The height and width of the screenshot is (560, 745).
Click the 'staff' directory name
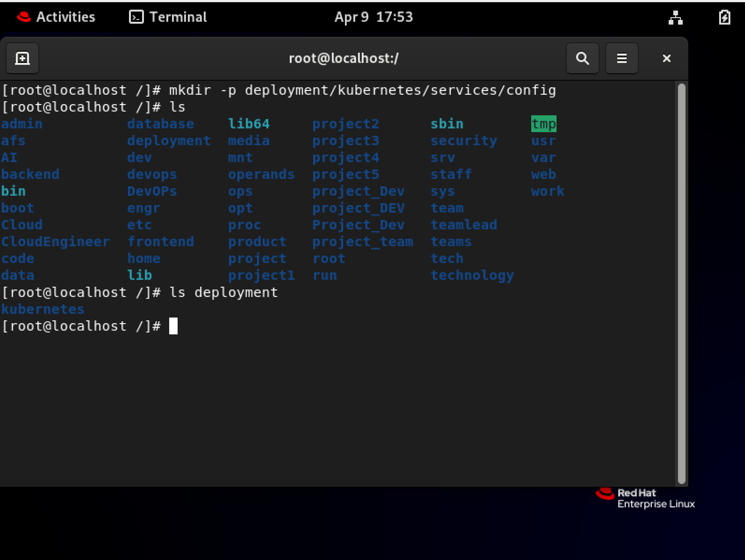point(451,174)
